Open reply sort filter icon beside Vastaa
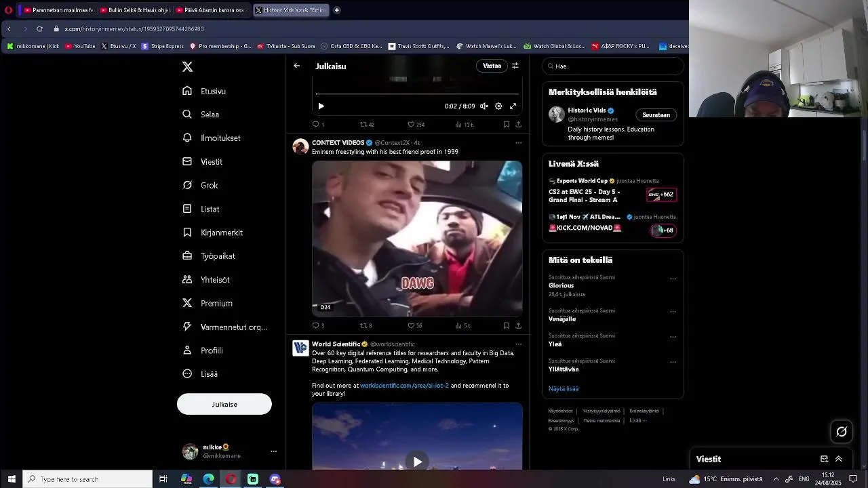 [x=515, y=66]
